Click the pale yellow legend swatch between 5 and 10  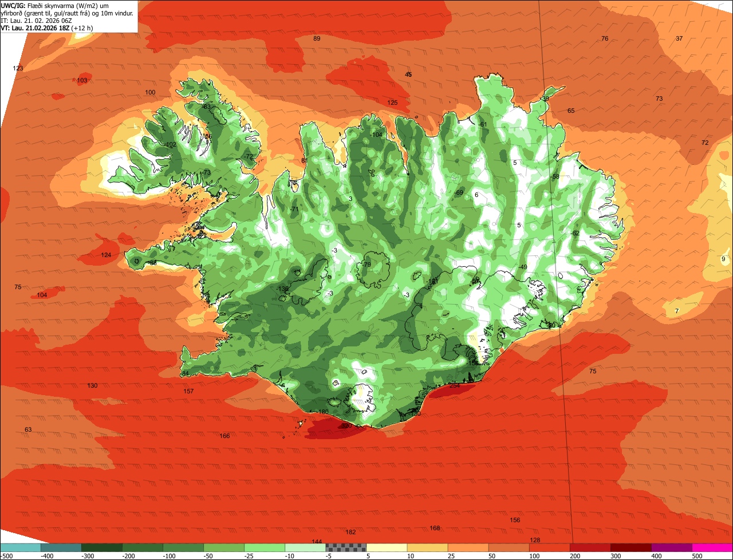coord(387,547)
